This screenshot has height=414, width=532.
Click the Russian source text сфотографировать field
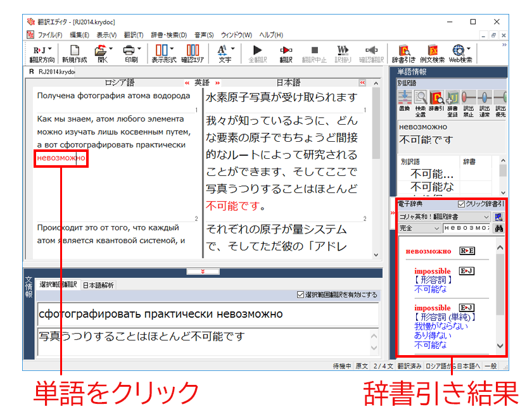(x=208, y=314)
